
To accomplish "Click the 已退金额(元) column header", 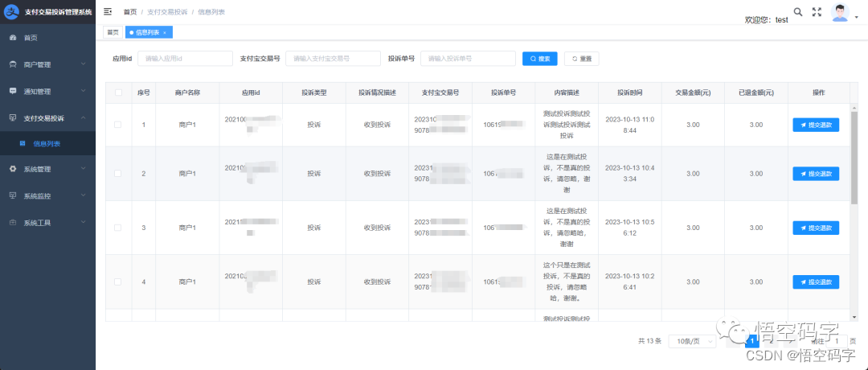I will pyautogui.click(x=756, y=93).
